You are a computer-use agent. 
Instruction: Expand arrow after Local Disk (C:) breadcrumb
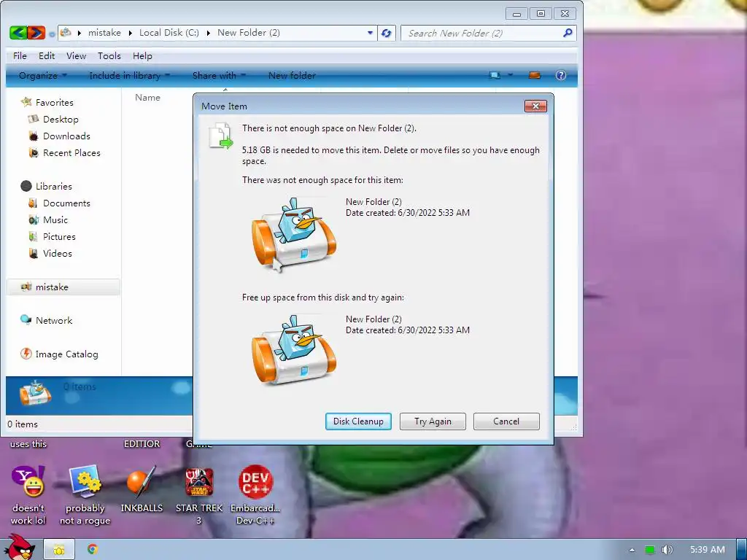(x=208, y=33)
